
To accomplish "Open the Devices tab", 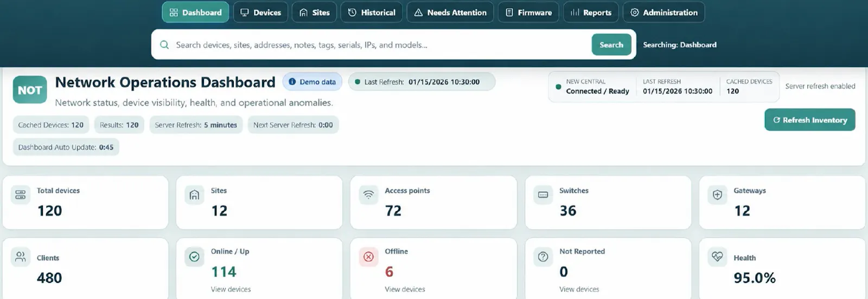I will pos(260,12).
